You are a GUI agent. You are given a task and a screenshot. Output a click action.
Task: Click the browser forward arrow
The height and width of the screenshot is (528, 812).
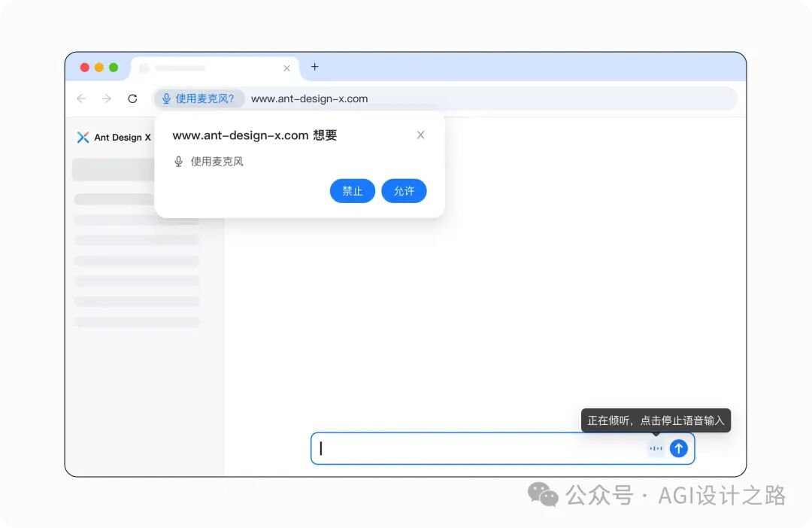coord(107,99)
